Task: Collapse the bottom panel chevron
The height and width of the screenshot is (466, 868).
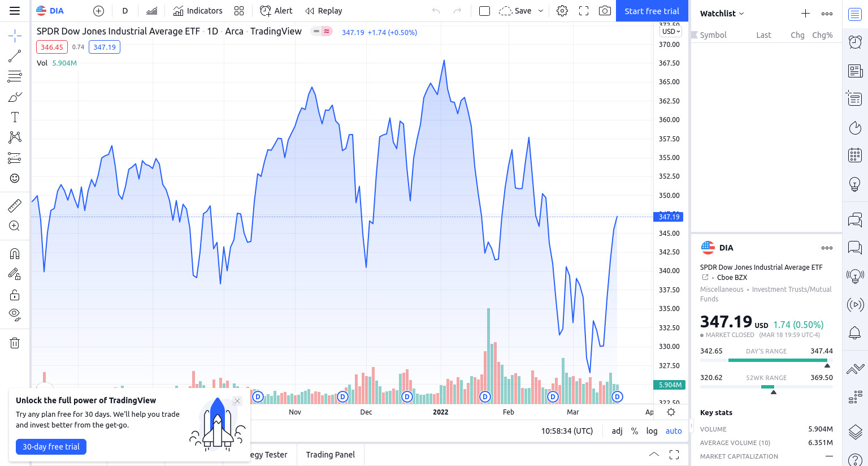Action: click(654, 455)
